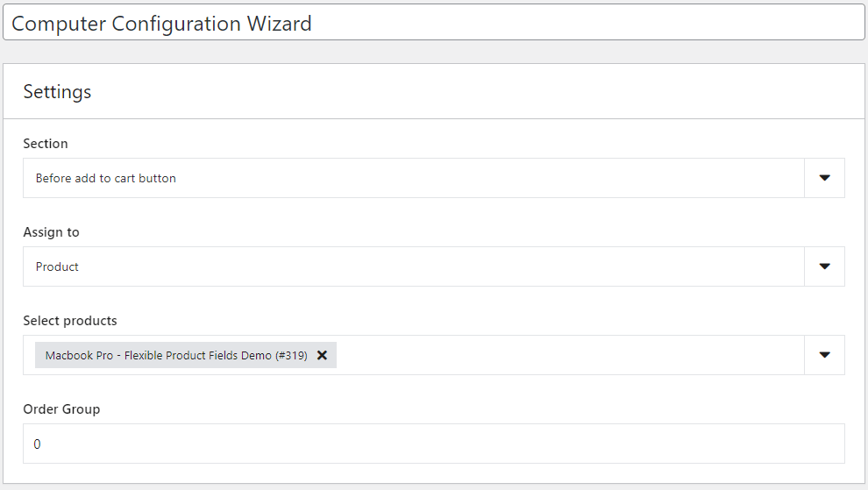
Task: Click the Macbook Pro product tag text
Action: (176, 356)
